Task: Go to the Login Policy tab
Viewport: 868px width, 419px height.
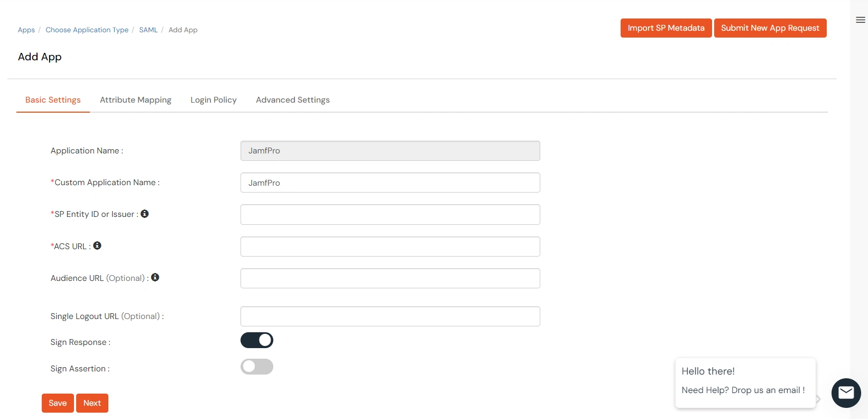Action: [214, 100]
